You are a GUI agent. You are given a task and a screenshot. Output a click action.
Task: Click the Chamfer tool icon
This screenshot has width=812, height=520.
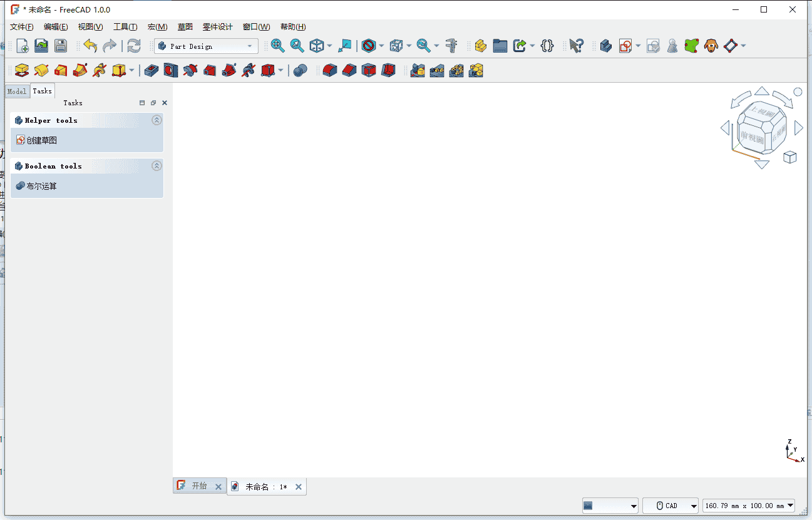(x=349, y=71)
